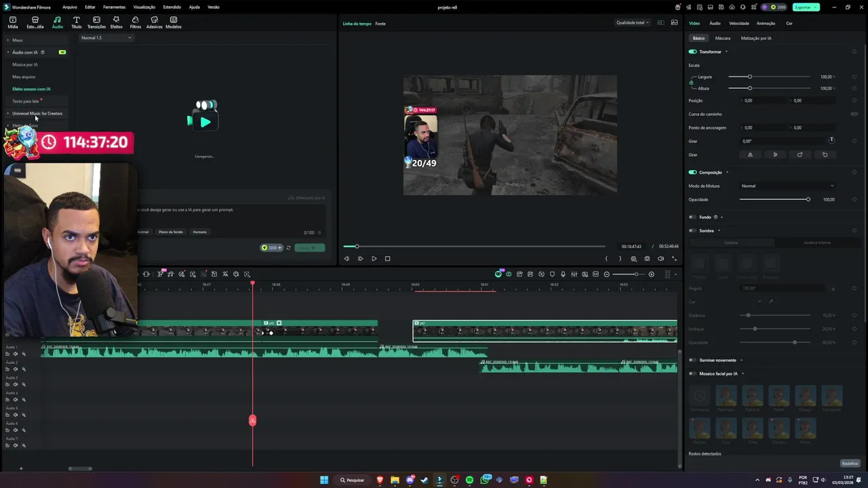
Task: Open the Visualização menu
Action: [x=144, y=7]
